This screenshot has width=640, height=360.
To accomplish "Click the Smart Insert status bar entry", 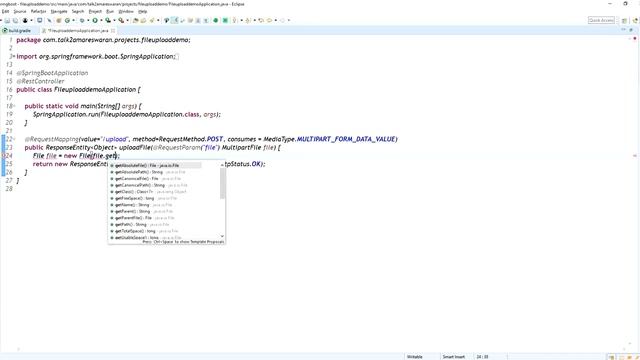I will click(454, 357).
